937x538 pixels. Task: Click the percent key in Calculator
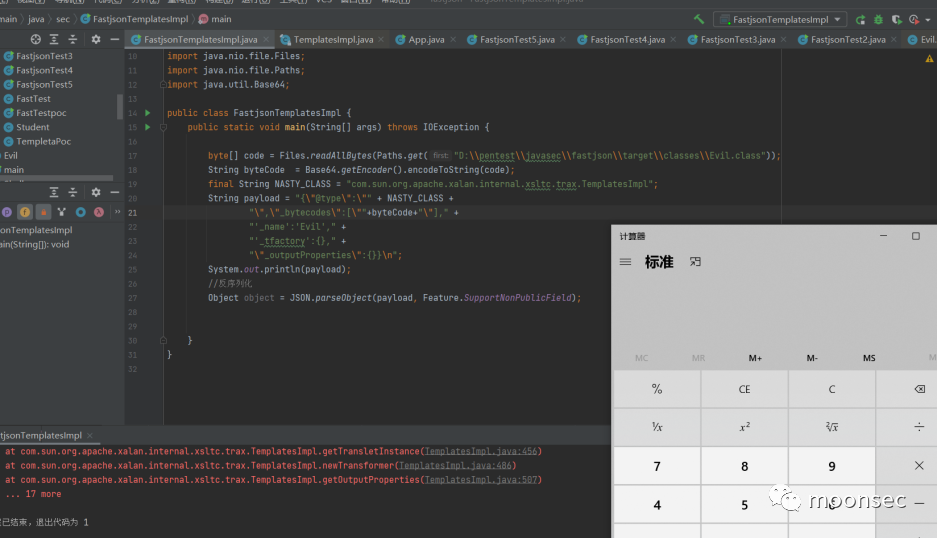pyautogui.click(x=657, y=389)
